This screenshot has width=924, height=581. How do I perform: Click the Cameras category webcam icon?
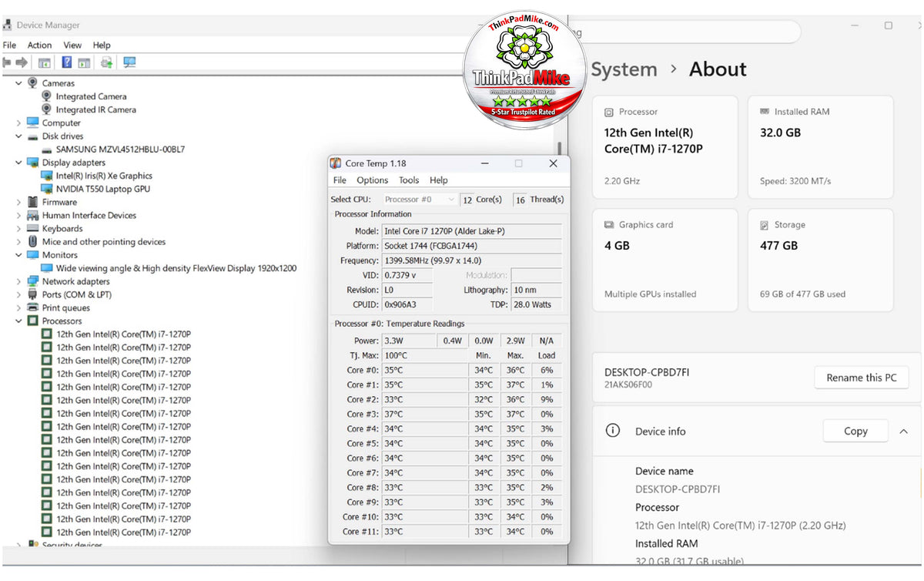(32, 82)
